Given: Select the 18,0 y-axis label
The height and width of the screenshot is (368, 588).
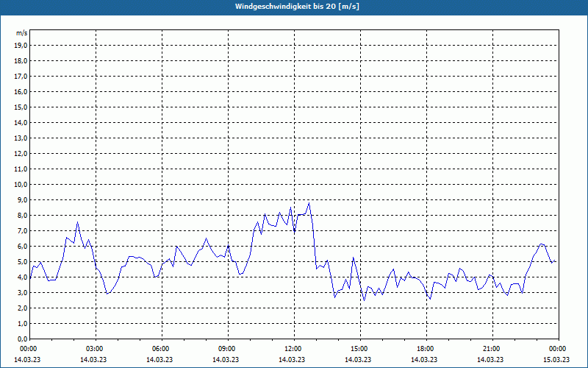Looking at the screenshot, I should point(21,61).
